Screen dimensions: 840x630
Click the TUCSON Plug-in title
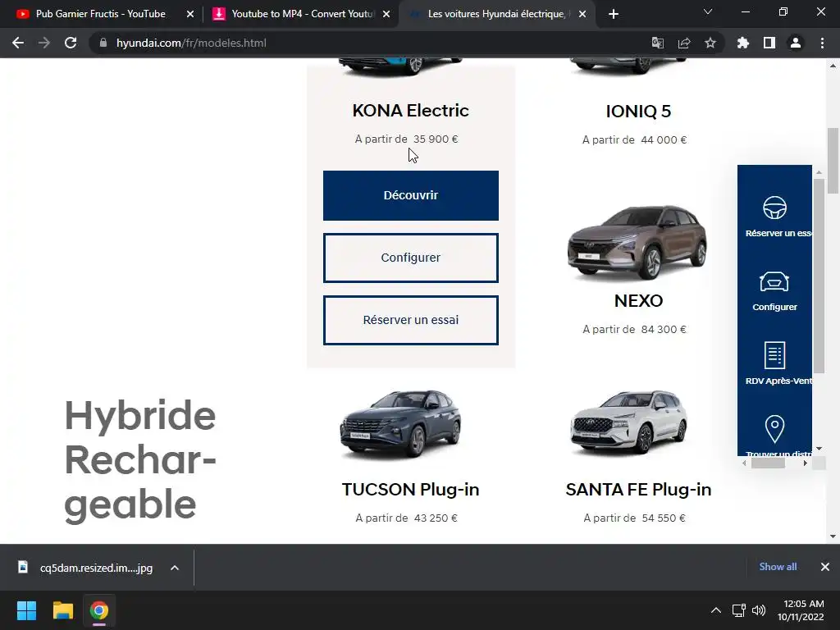(x=411, y=490)
